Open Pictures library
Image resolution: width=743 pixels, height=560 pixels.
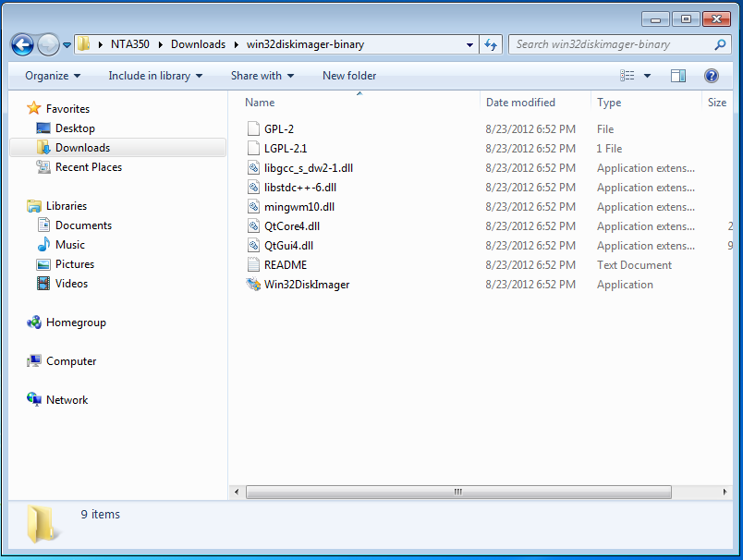(x=75, y=264)
